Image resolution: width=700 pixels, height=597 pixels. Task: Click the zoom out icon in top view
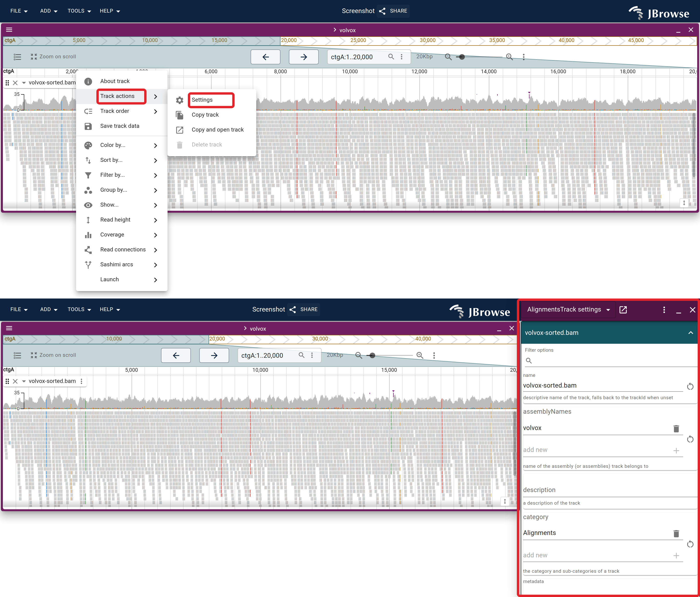click(x=448, y=57)
